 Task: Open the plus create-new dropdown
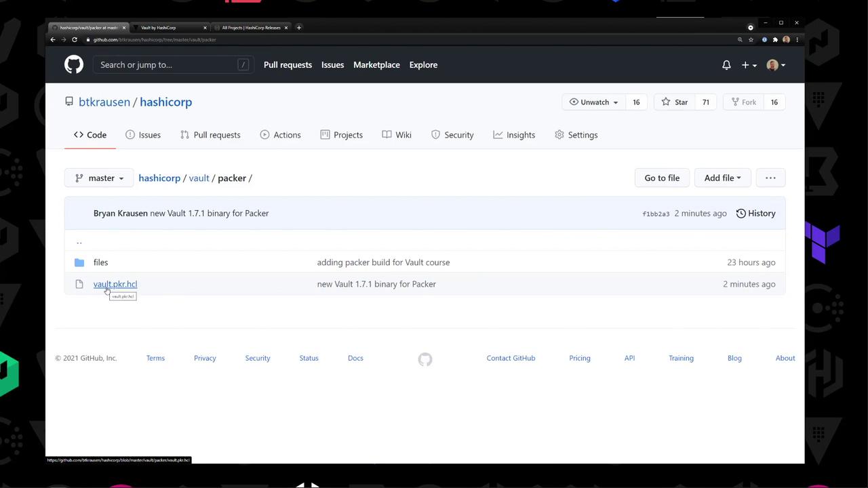749,65
